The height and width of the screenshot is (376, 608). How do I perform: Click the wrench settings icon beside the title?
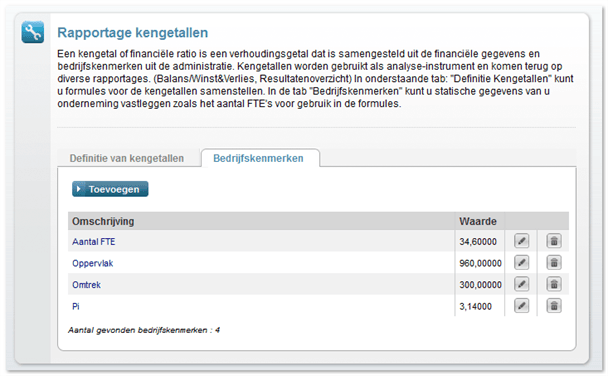(x=33, y=33)
